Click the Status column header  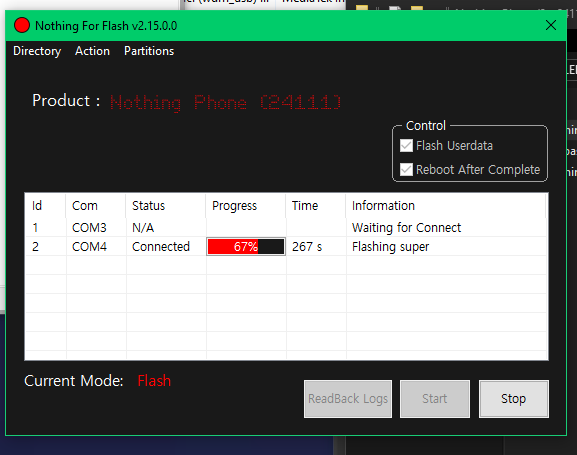pos(166,205)
